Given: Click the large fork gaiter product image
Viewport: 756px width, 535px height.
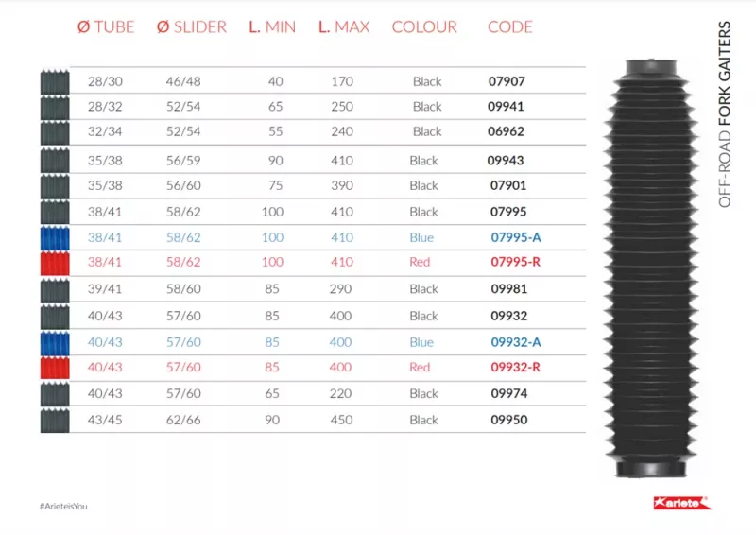Looking at the screenshot, I should click(652, 268).
